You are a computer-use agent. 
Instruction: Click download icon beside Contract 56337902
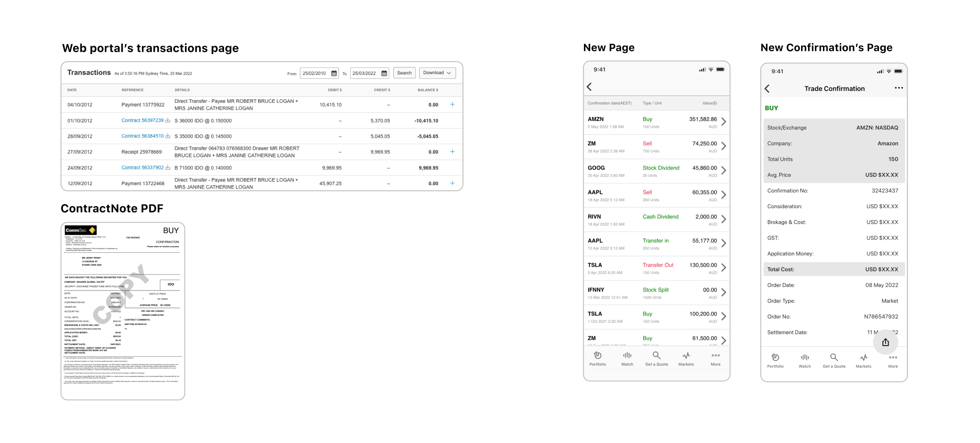168,167
